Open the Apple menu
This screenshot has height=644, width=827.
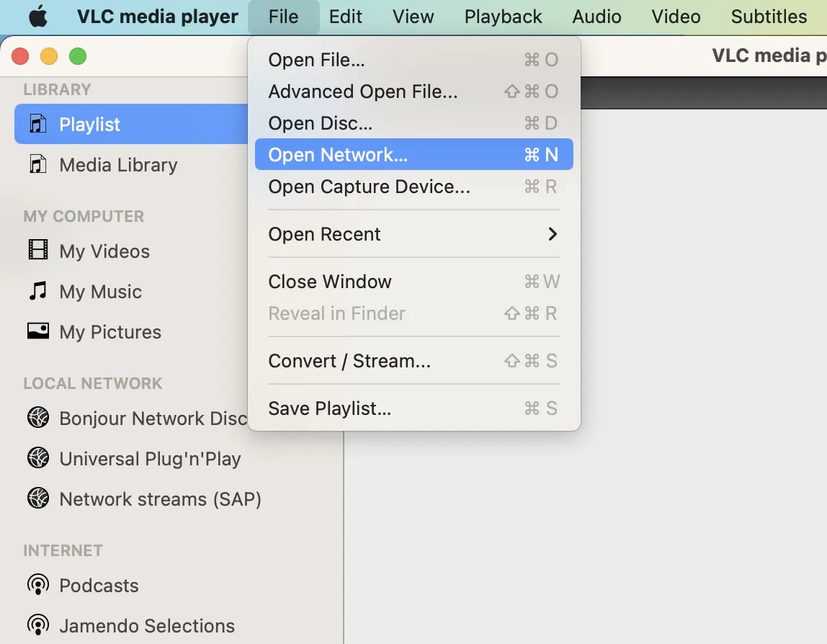click(38, 17)
